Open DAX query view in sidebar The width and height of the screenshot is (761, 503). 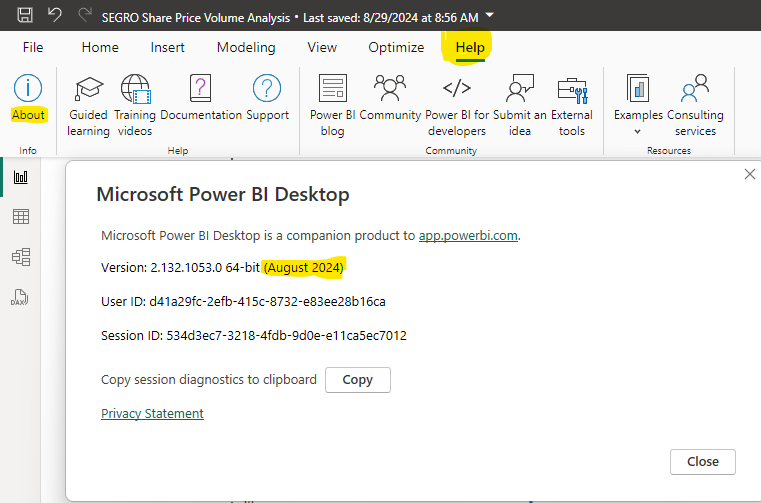pos(19,297)
